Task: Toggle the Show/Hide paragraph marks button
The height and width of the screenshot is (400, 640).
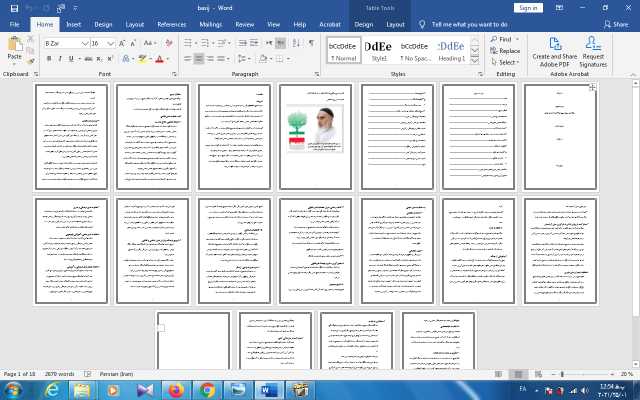Action: tap(311, 44)
